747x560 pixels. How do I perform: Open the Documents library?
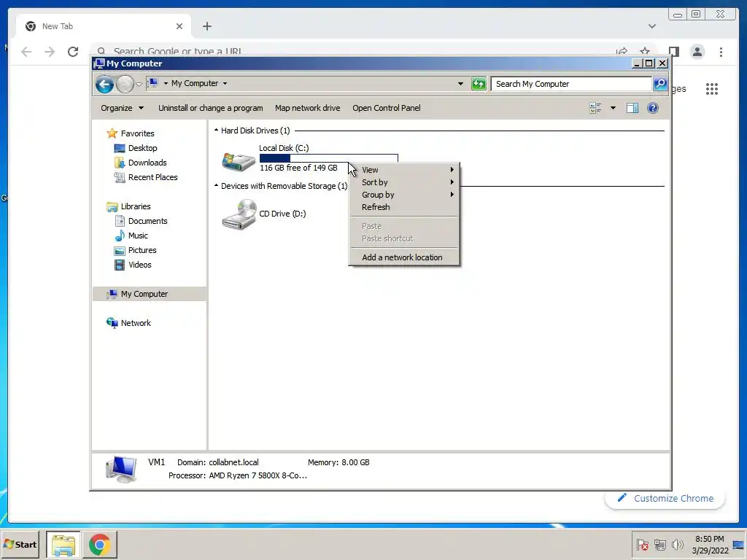point(147,221)
